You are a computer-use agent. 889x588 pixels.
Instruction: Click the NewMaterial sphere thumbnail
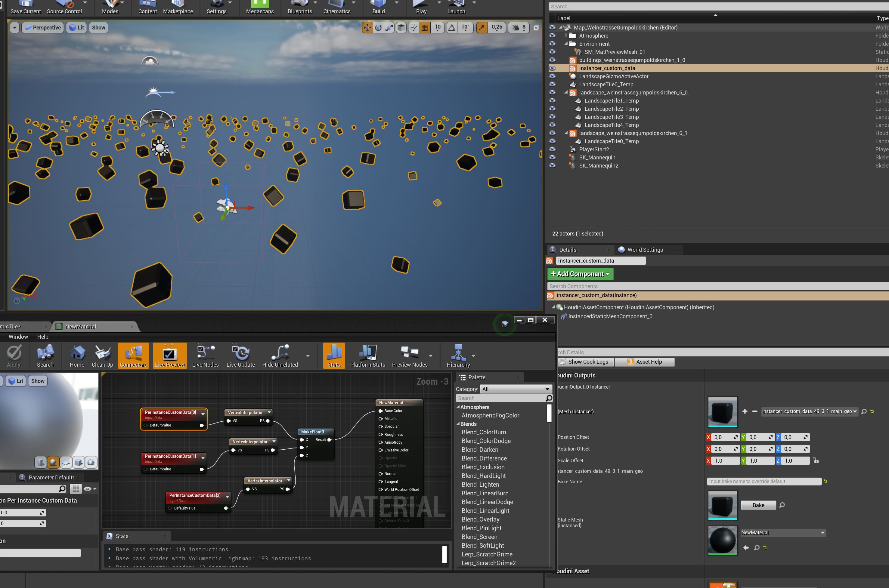pyautogui.click(x=722, y=540)
